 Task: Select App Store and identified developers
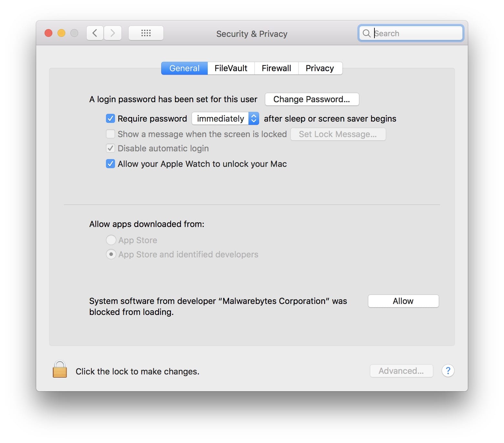point(111,254)
